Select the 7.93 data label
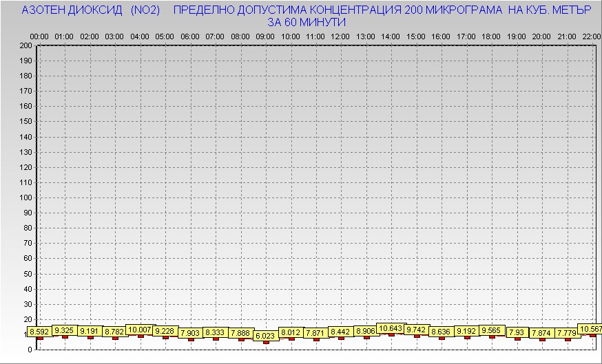Screen dimensions: 602x364 517,332
